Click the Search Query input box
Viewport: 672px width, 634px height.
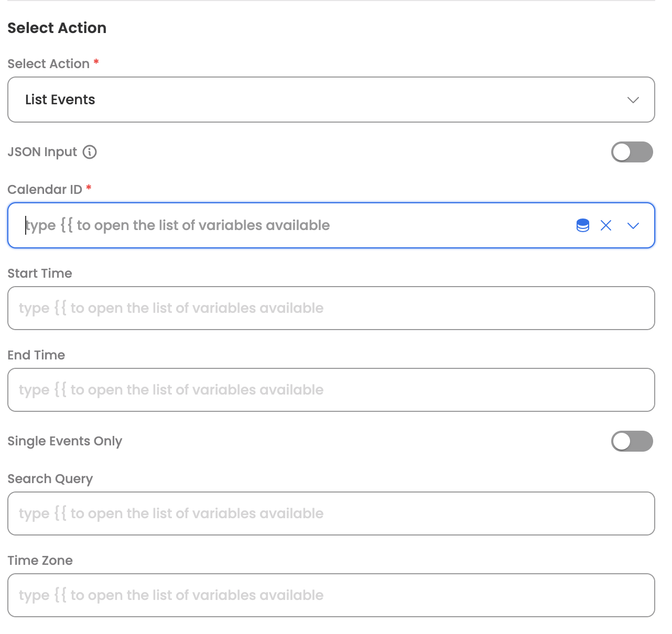(x=331, y=513)
